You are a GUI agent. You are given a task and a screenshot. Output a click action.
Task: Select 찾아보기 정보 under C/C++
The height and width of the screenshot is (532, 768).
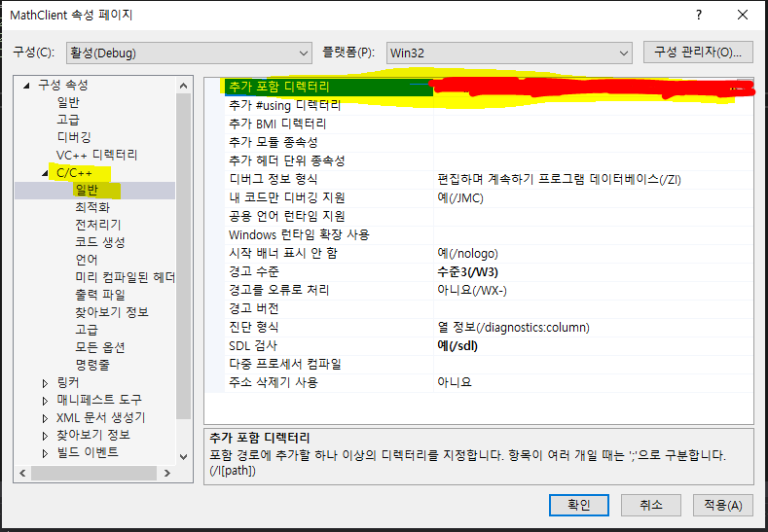point(112,312)
